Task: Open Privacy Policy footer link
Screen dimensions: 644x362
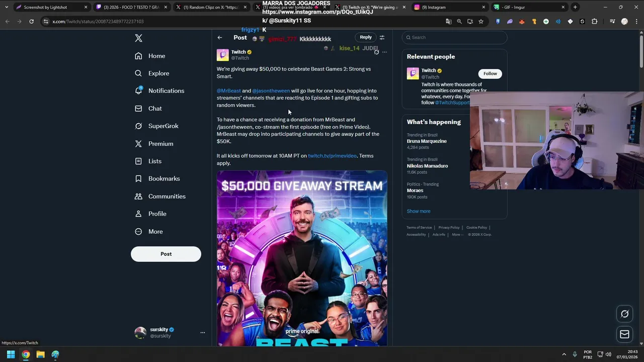Action: point(449,228)
